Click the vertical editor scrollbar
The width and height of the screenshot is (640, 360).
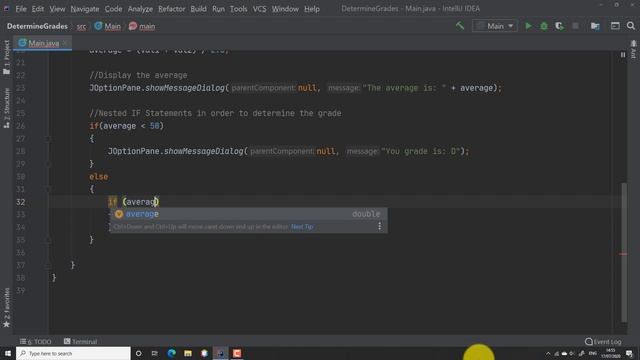[x=623, y=252]
